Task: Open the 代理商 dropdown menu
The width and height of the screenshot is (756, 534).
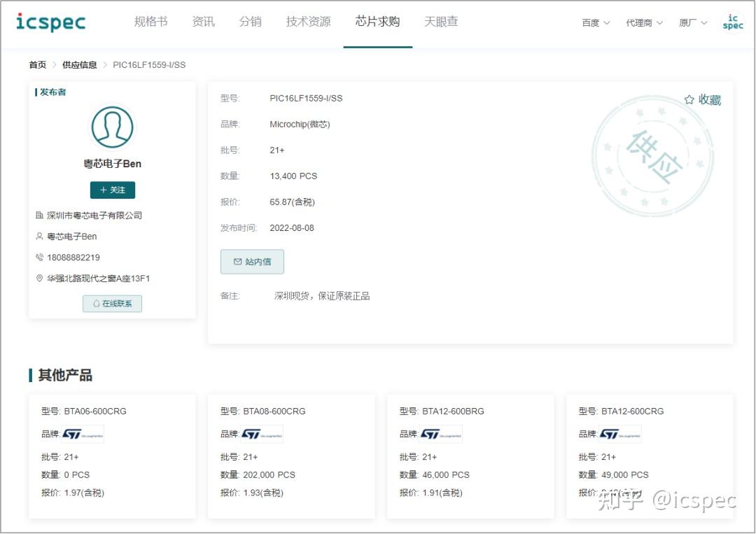Action: click(643, 22)
